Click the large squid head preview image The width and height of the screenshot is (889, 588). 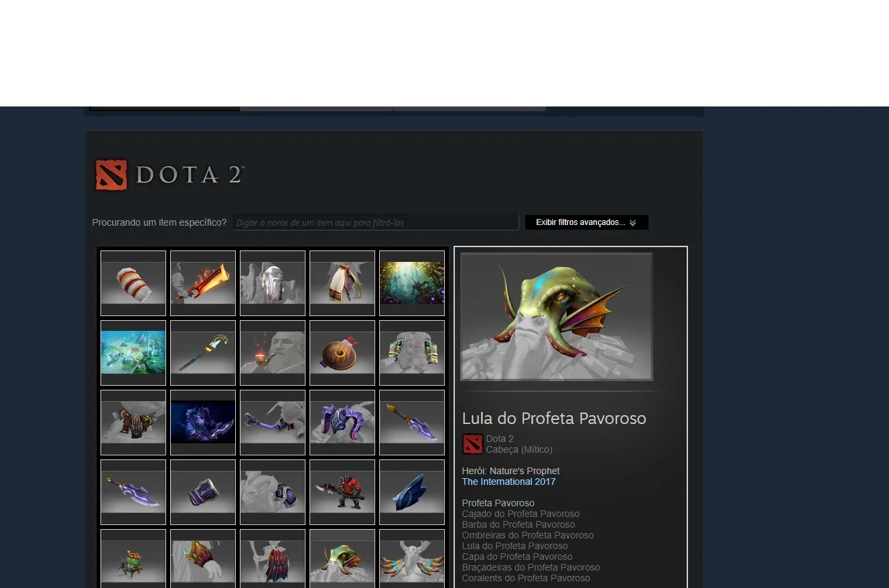[556, 317]
